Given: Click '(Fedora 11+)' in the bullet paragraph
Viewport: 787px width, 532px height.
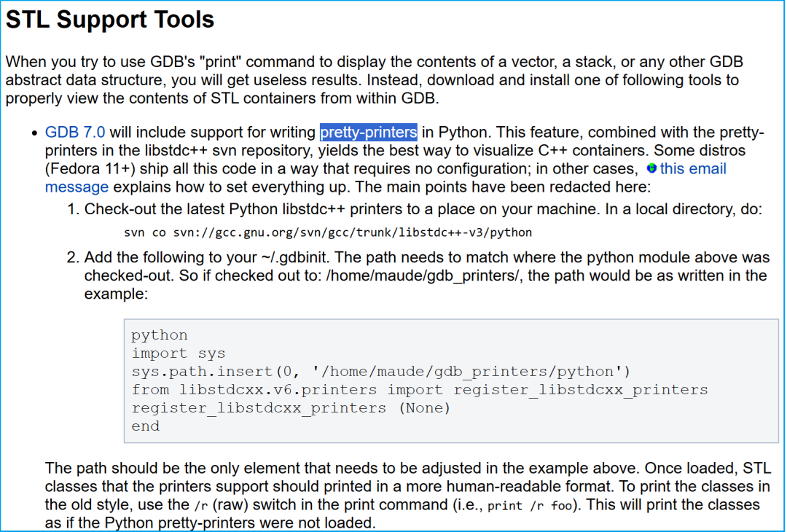Looking at the screenshot, I should 90,169.
